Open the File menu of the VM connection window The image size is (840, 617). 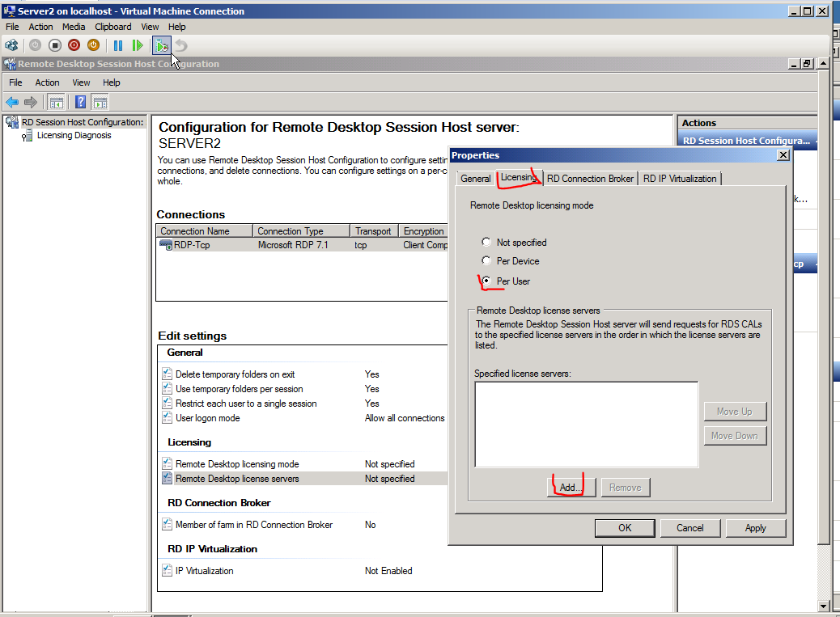point(12,27)
